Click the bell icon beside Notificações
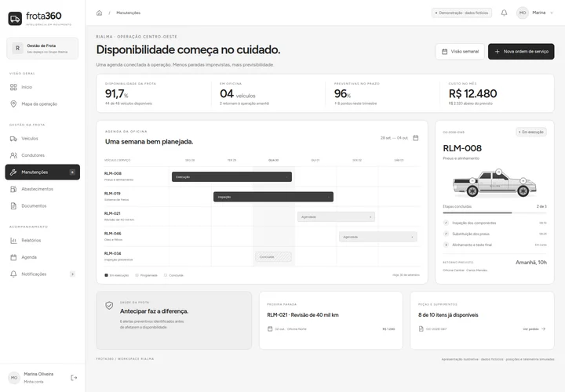 tap(13, 274)
